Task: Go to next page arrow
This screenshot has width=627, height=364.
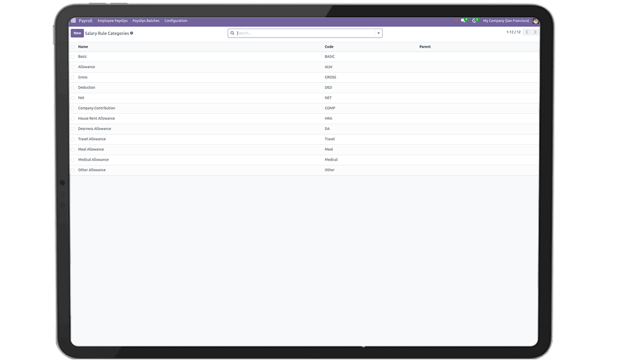Action: [535, 32]
